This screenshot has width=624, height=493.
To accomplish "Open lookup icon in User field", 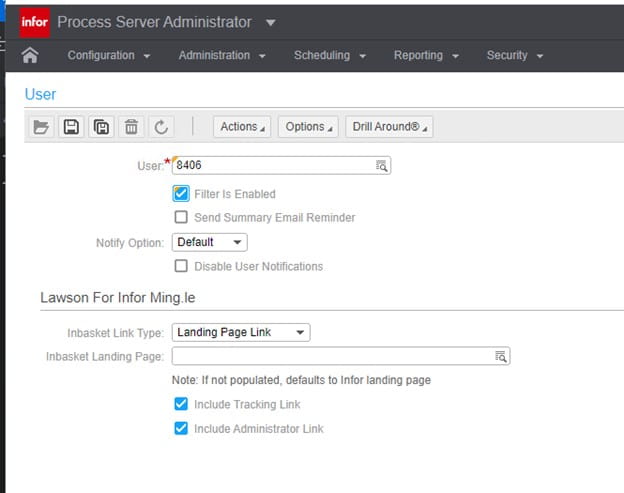I will [x=381, y=166].
